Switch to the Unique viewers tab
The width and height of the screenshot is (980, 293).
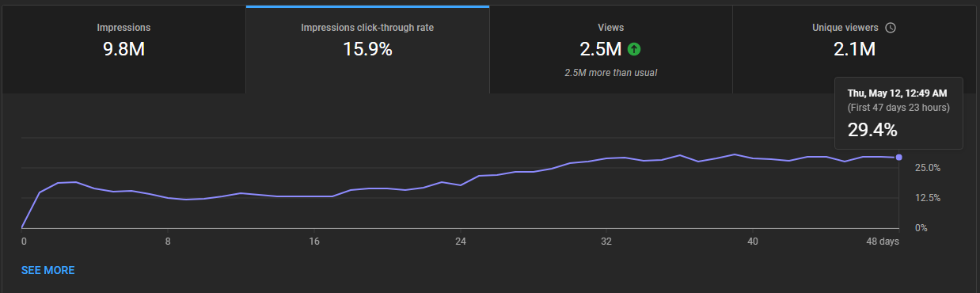[854, 49]
